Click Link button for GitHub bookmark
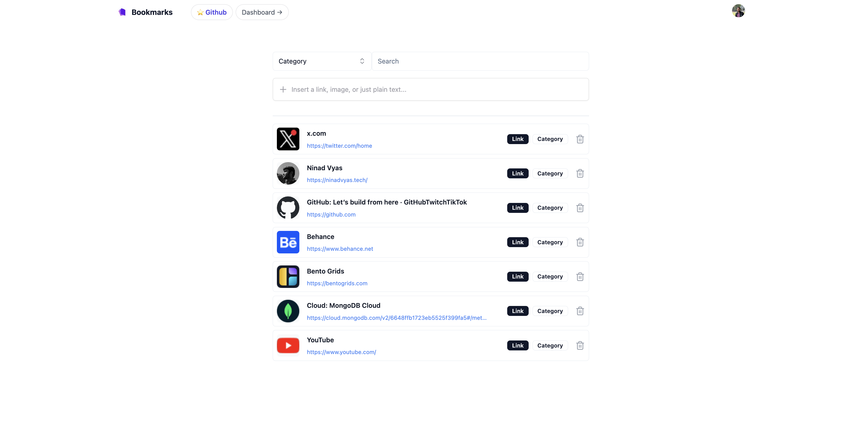 [x=518, y=208]
